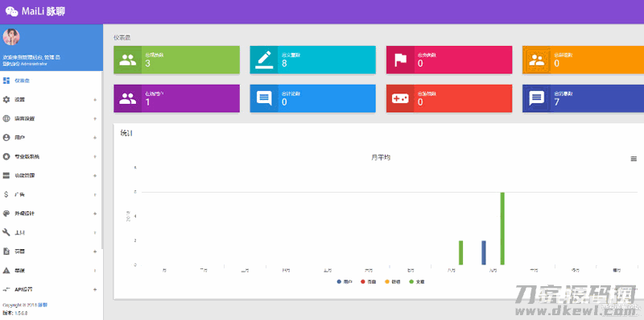Click the globe language settings icon
This screenshot has height=320, width=644.
tap(6, 118)
